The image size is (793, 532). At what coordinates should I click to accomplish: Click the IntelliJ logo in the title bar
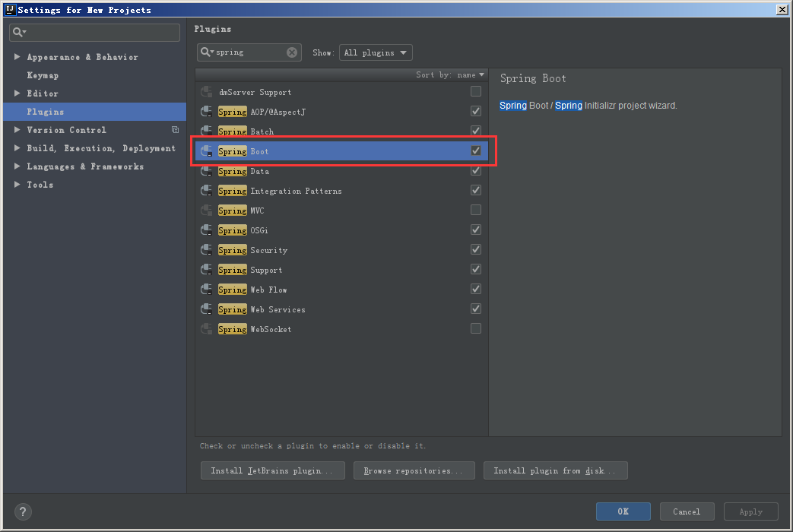(10, 9)
